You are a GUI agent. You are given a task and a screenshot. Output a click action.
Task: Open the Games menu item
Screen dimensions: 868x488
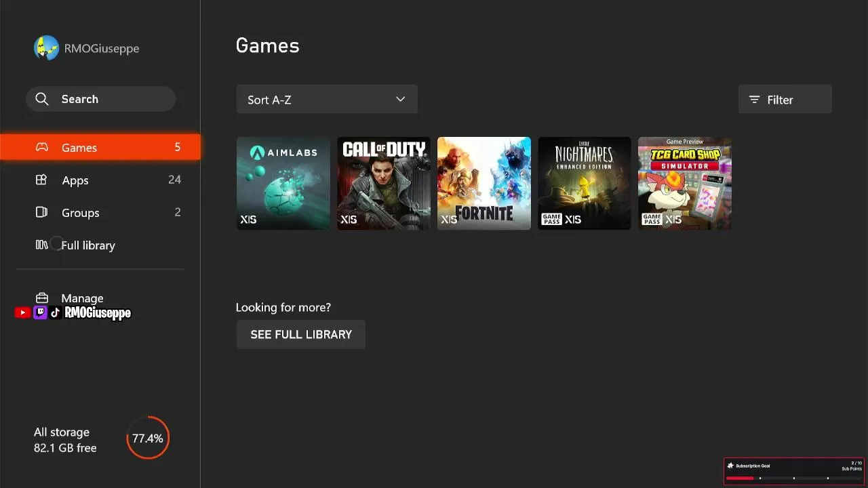(x=100, y=147)
